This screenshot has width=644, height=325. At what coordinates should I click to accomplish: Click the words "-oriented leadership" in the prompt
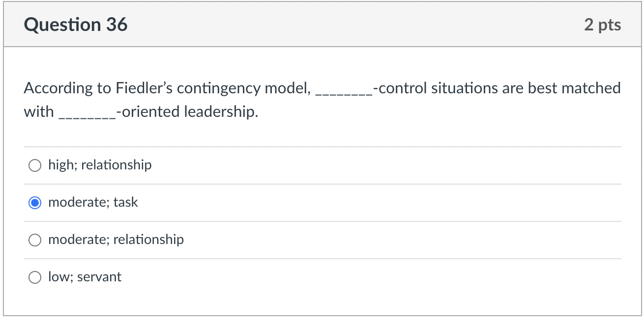(187, 112)
